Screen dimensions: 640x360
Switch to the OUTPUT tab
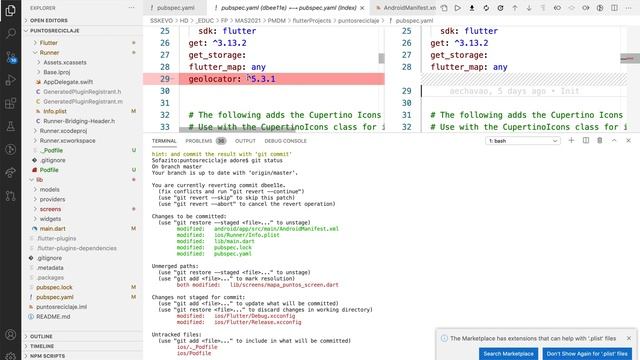(x=245, y=141)
